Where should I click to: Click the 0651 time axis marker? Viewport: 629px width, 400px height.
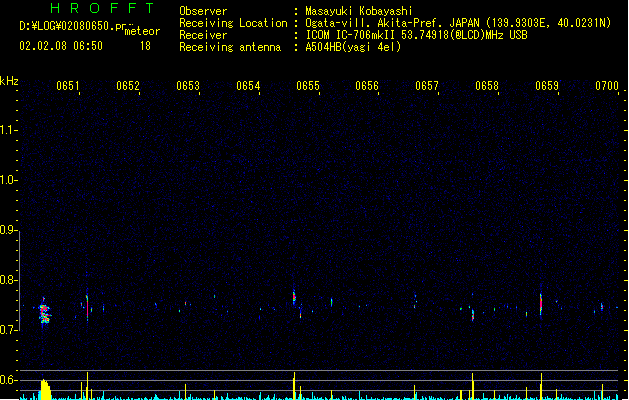coord(68,86)
